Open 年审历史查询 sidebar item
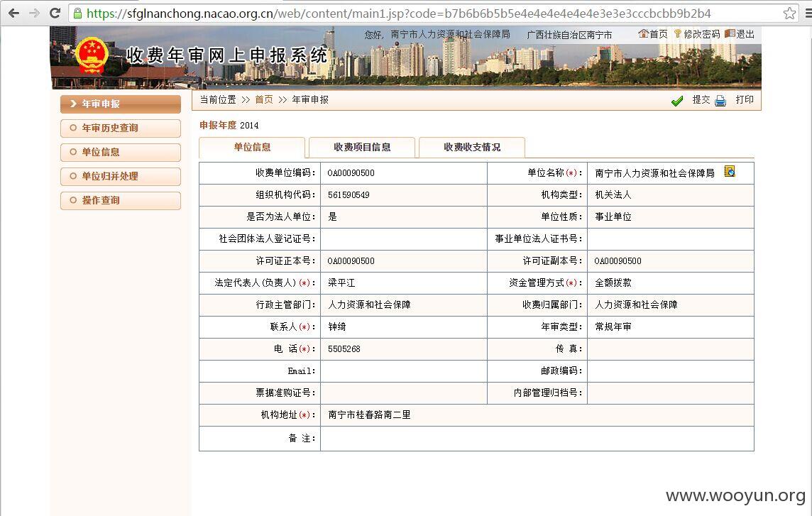This screenshot has height=516, width=812. click(121, 128)
